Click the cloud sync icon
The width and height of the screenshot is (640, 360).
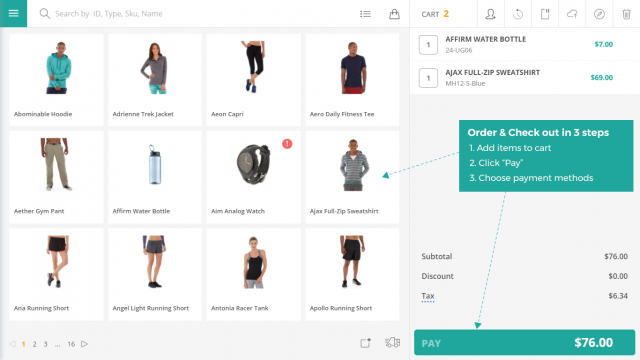point(572,14)
